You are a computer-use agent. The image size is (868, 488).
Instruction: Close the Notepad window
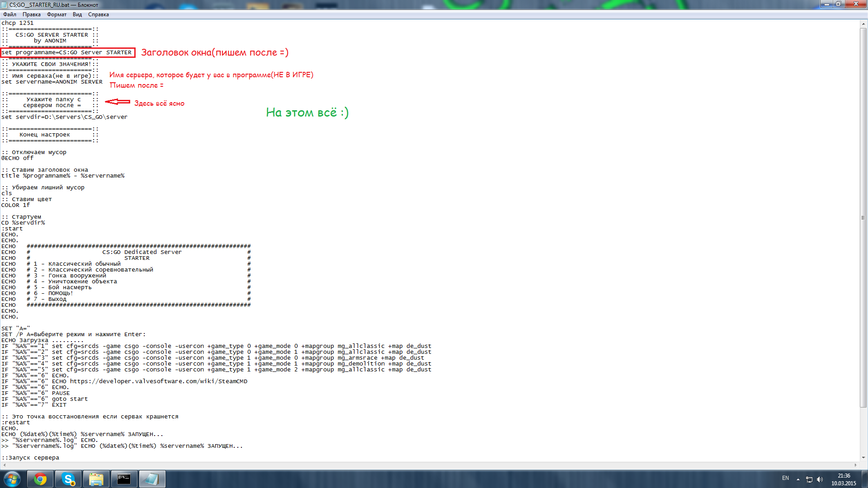pyautogui.click(x=855, y=4)
